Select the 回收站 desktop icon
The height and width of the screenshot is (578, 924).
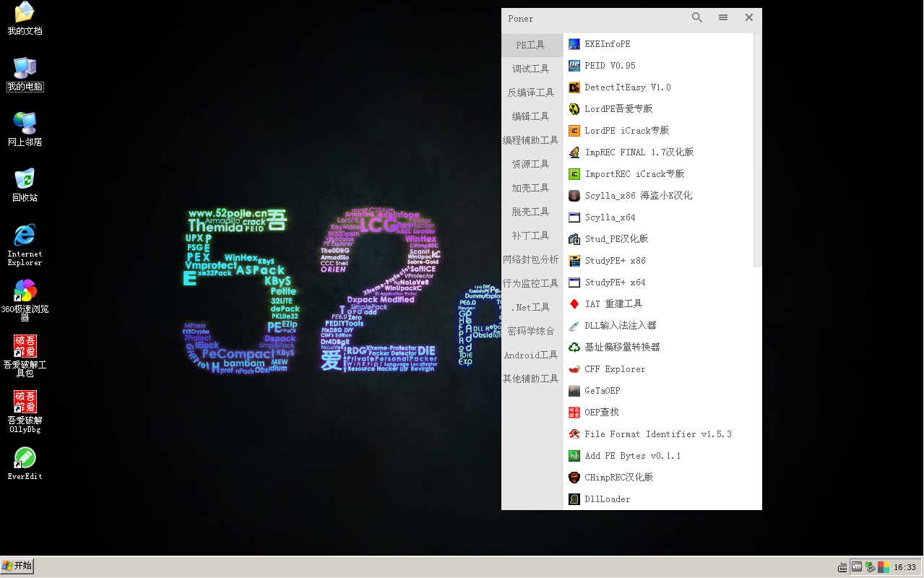pos(25,186)
